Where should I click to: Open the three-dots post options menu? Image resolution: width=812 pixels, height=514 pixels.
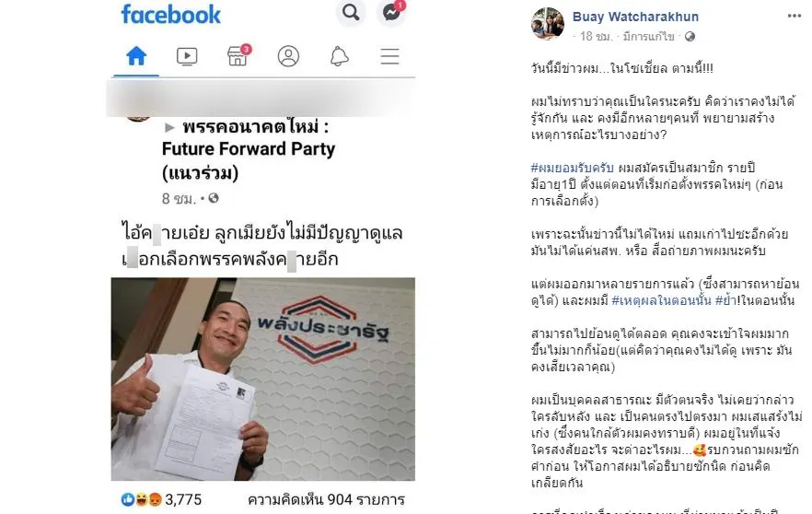click(x=795, y=16)
